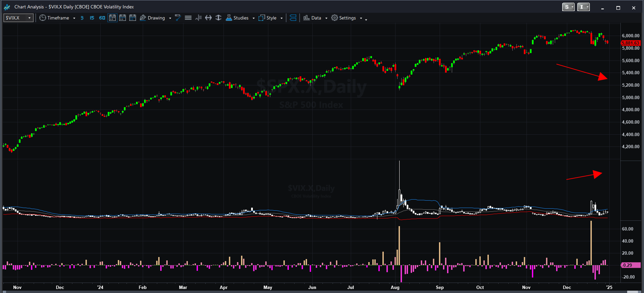Viewport: 644px width, 293px height.
Task: Click the 5,600.00 price axis label
Action: (630, 60)
